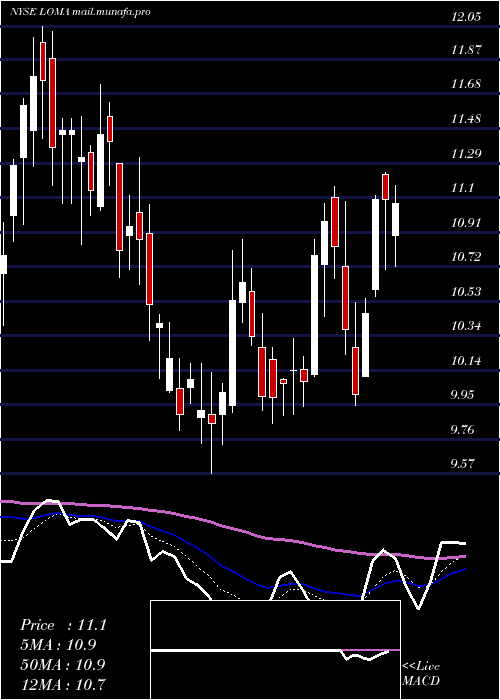The height and width of the screenshot is (700, 500).
Task: Click the 10.72 price axis label
Action: 466,257
